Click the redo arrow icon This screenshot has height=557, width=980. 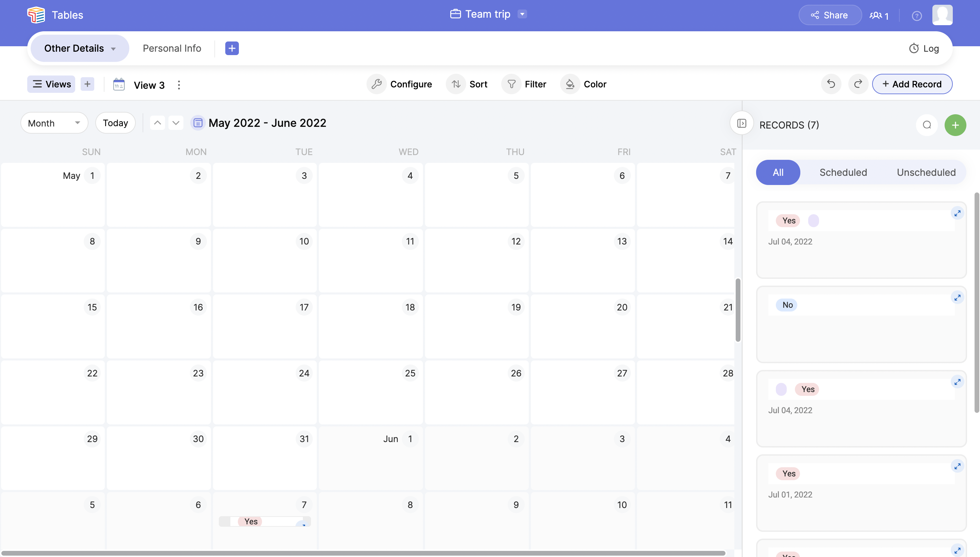pyautogui.click(x=858, y=84)
